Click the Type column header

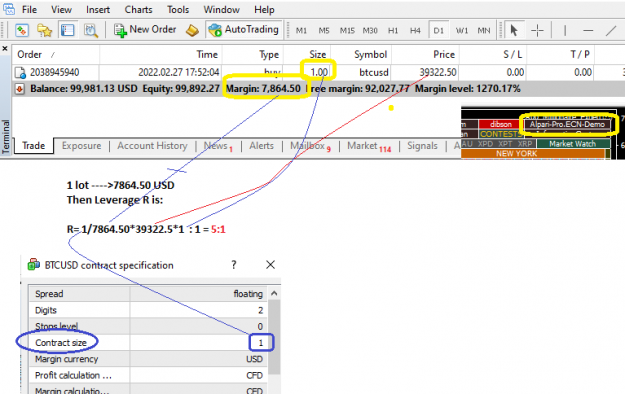tap(252, 55)
